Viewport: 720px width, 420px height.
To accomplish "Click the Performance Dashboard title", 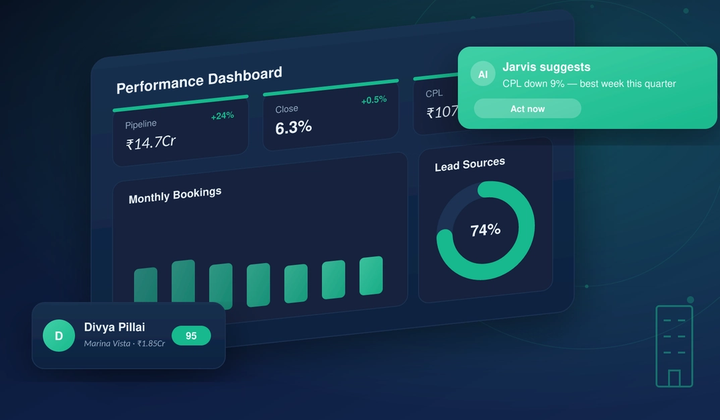I will tap(199, 80).
